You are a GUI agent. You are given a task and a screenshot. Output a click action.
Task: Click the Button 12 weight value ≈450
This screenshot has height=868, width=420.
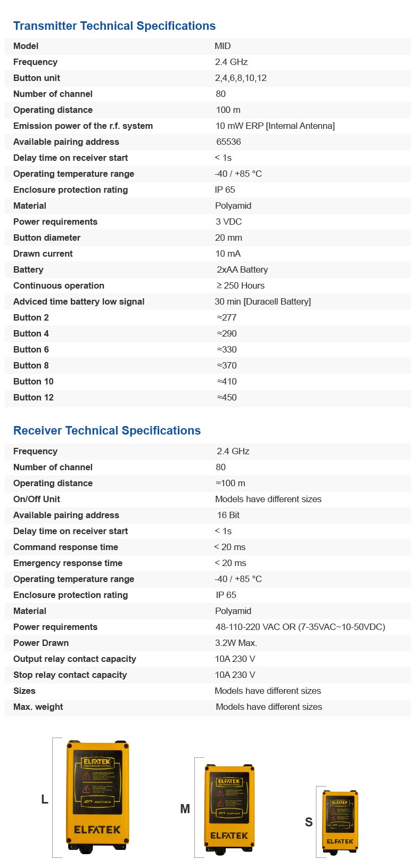(227, 397)
